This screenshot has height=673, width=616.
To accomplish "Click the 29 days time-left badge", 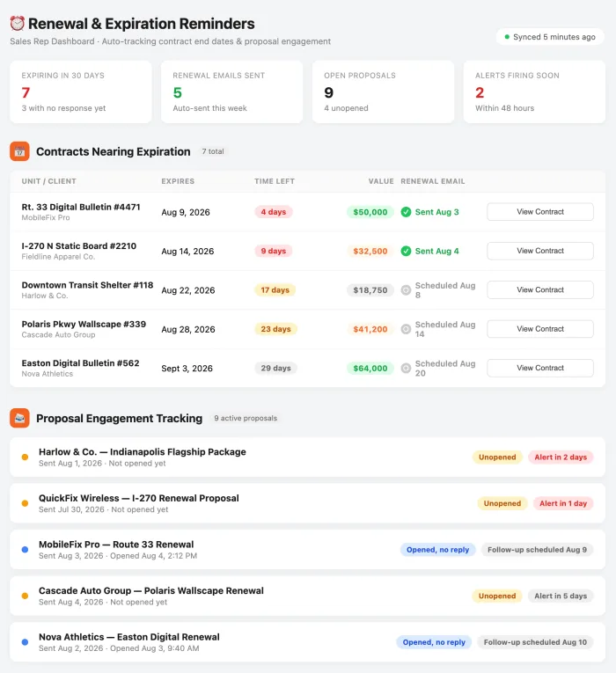I will (x=275, y=369).
